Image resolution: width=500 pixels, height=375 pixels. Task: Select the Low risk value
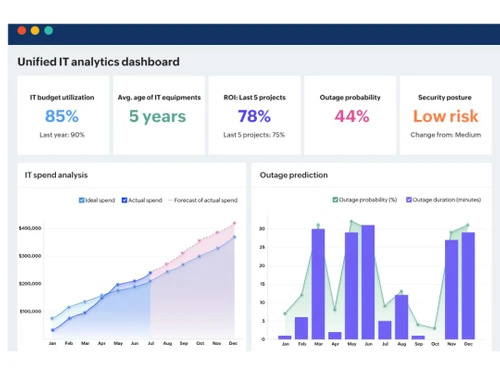tap(446, 116)
